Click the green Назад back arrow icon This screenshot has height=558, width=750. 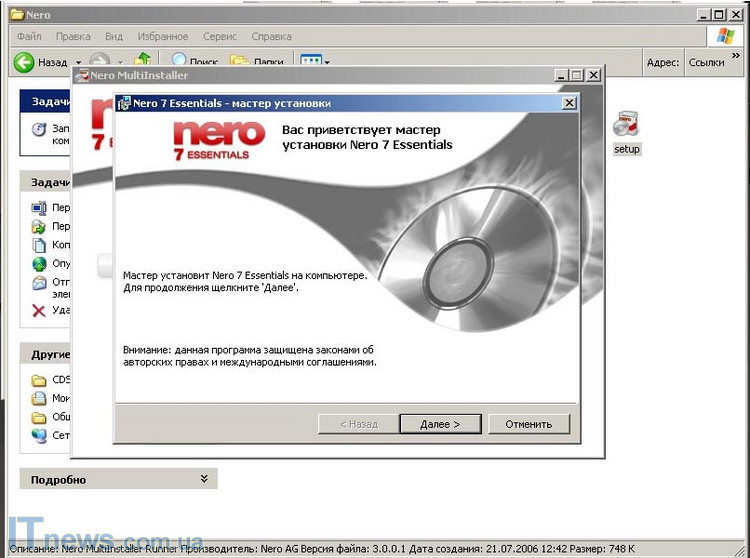tap(24, 62)
